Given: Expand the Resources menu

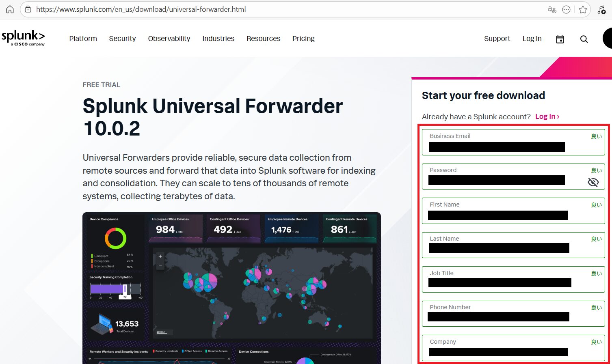Looking at the screenshot, I should (x=263, y=39).
